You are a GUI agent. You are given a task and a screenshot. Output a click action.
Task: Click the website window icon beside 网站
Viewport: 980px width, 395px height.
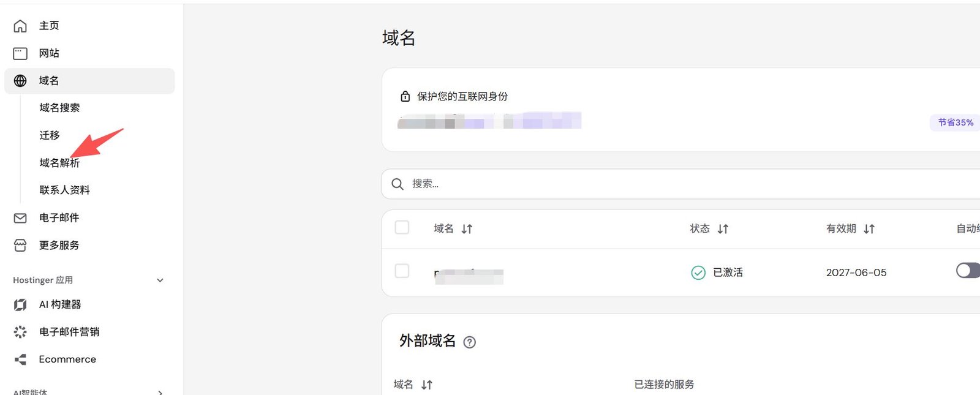[x=20, y=53]
